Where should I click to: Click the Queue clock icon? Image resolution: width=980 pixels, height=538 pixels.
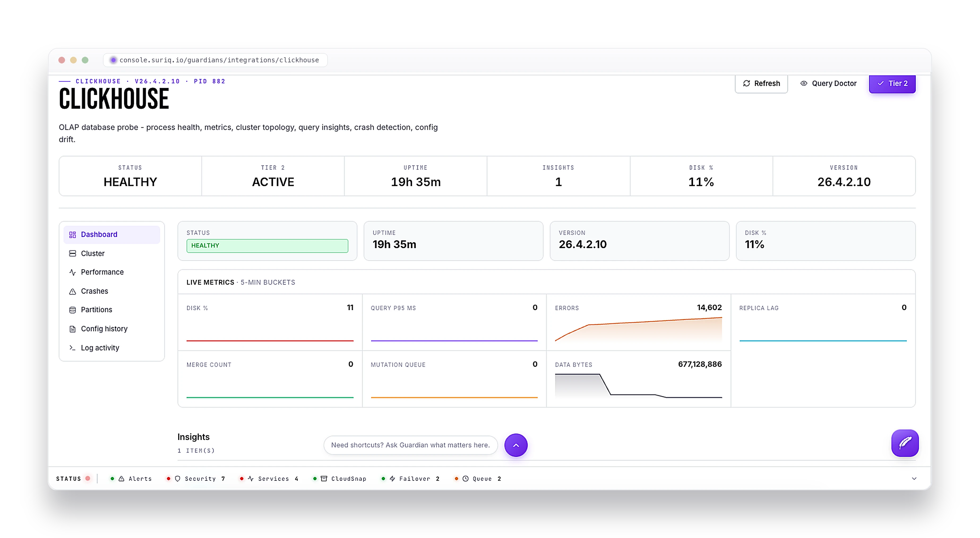point(465,479)
